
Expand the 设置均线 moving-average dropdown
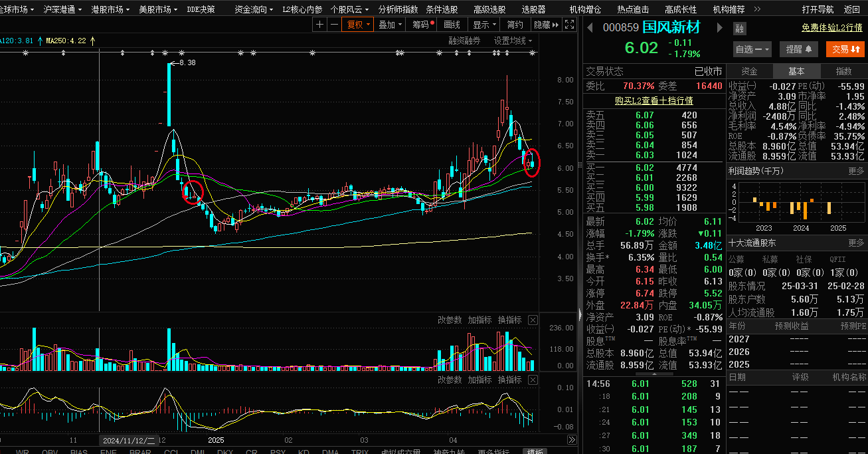click(513, 41)
